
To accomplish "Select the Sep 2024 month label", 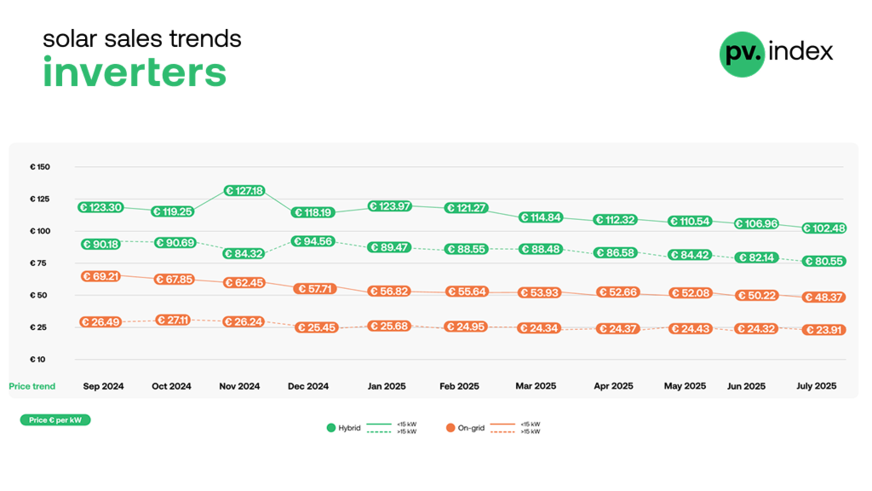I will (x=103, y=386).
